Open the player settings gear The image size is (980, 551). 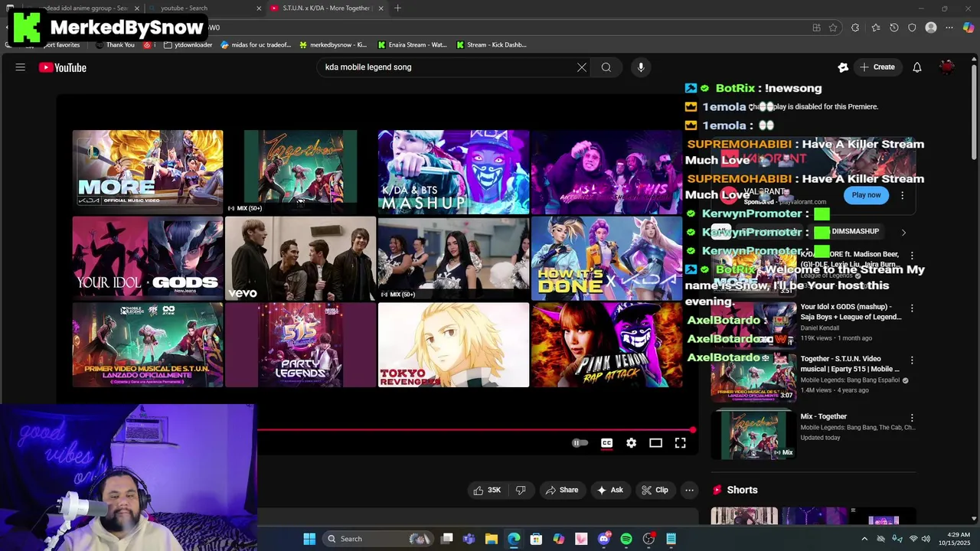[631, 443]
